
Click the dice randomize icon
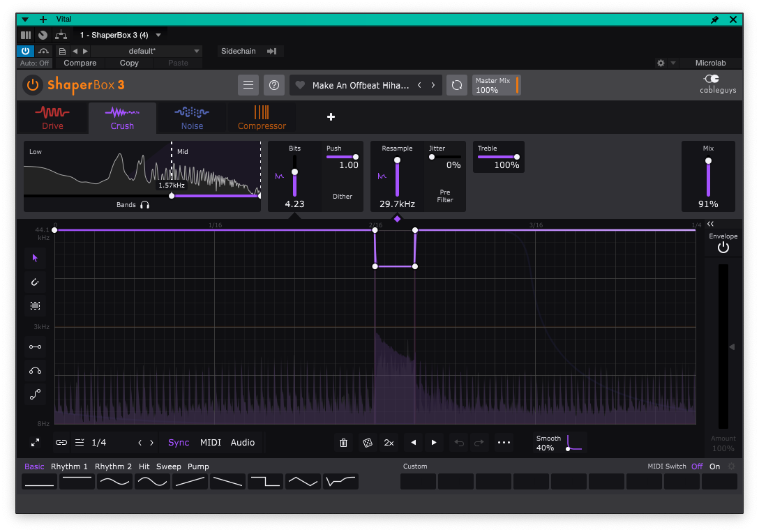point(368,443)
